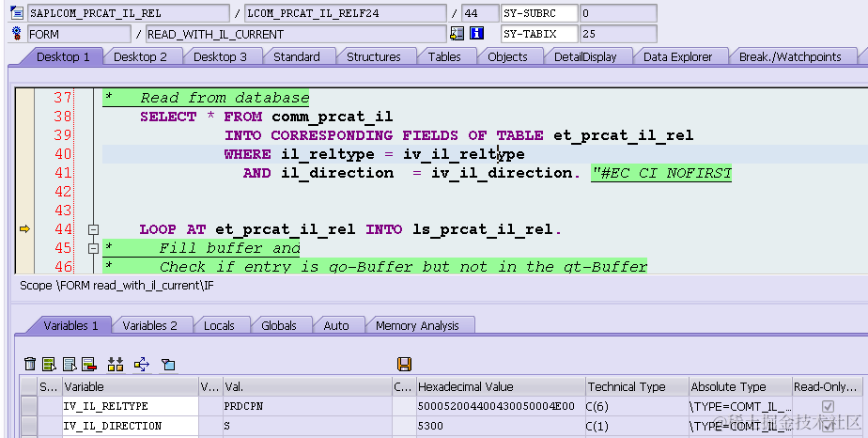Open the Standard tab
Viewport: 868px width, 438px height.
[x=297, y=56]
